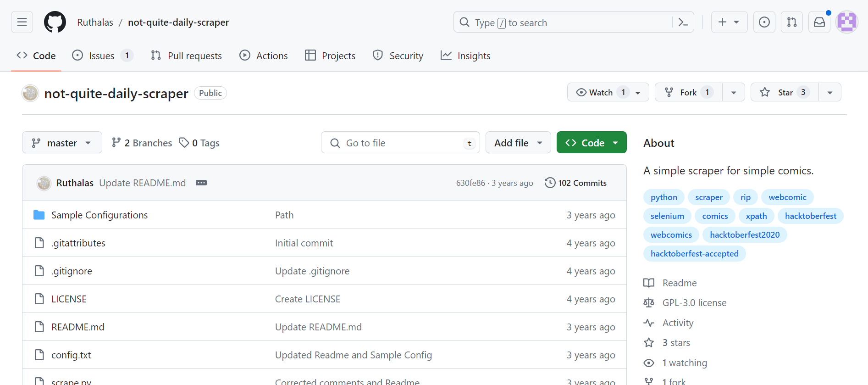Open the command palette icon
Screen dimensions: 868x385
click(x=683, y=22)
